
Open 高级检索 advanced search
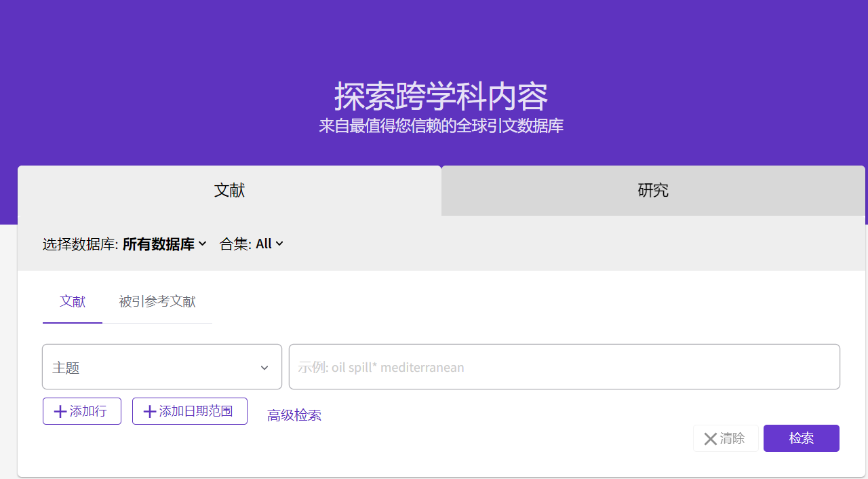pyautogui.click(x=294, y=415)
